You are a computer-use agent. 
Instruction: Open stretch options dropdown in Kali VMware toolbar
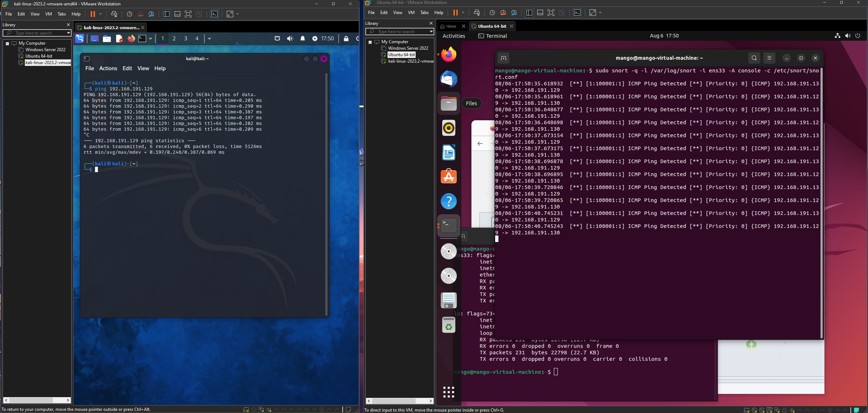238,14
